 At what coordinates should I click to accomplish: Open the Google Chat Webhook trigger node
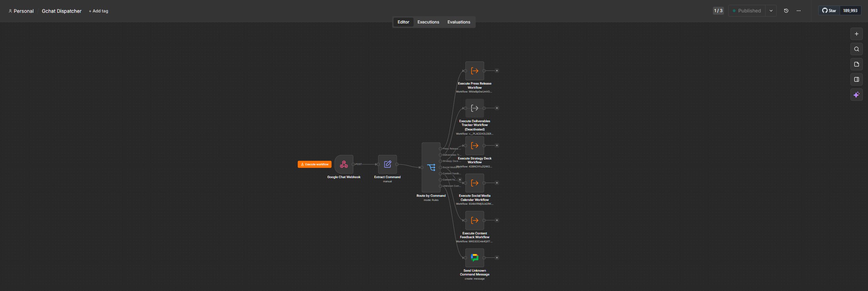pyautogui.click(x=344, y=164)
